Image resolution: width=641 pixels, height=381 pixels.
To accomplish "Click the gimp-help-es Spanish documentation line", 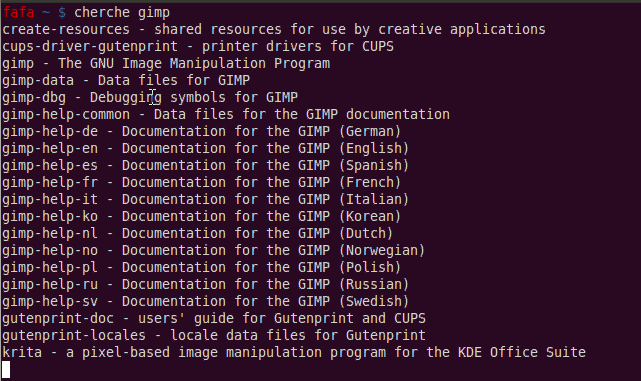I will coord(206,166).
